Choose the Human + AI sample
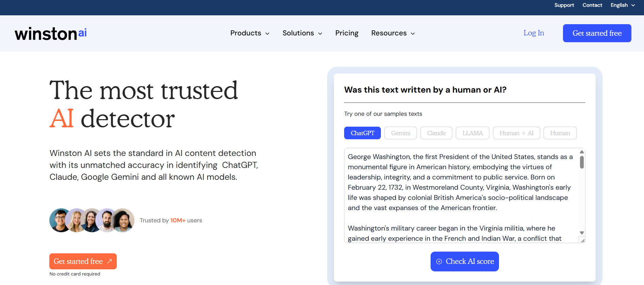This screenshot has width=644, height=285. pos(516,133)
